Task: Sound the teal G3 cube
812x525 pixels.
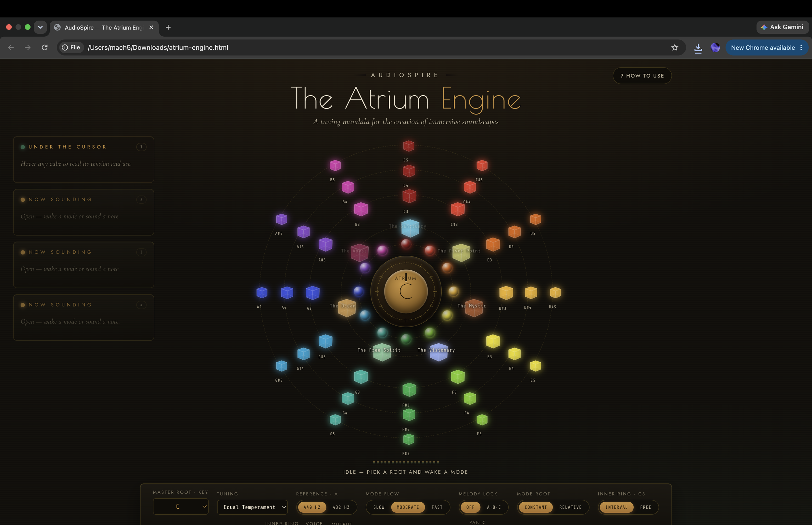Action: [x=361, y=377]
